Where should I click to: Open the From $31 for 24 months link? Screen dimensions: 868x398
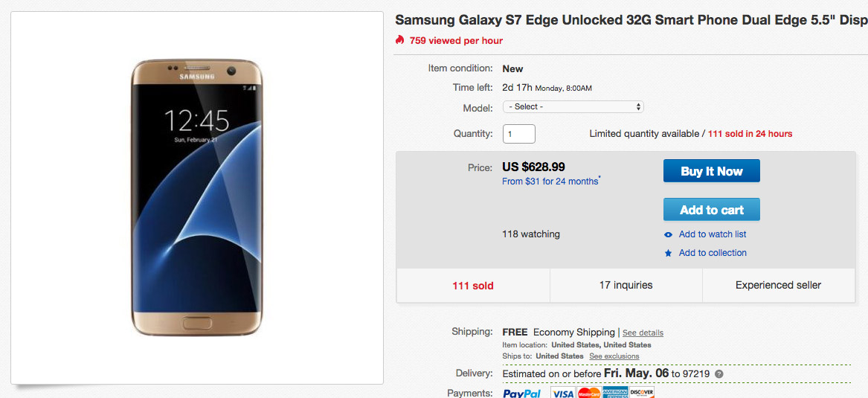(x=550, y=182)
